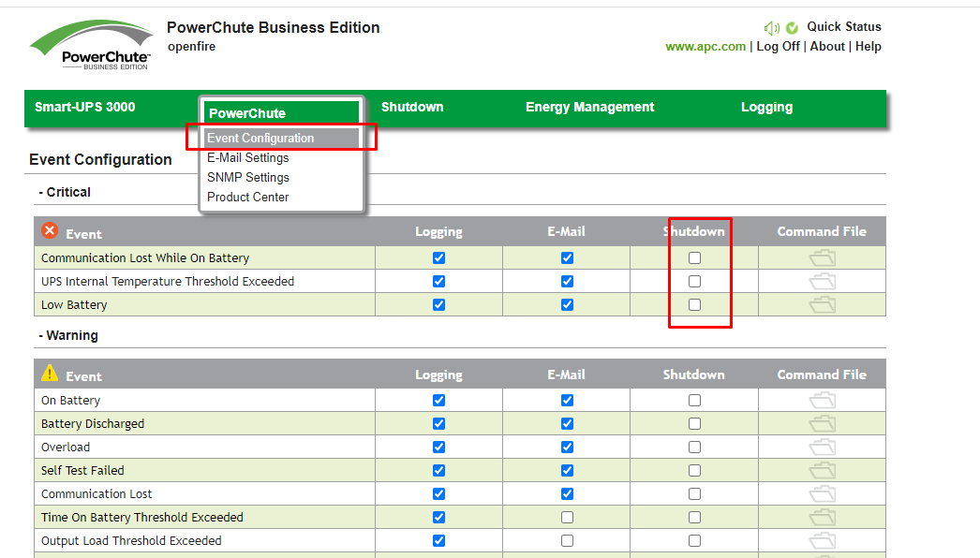Click the speaker sound icon near Quick Status
The height and width of the screenshot is (558, 980).
tap(771, 27)
